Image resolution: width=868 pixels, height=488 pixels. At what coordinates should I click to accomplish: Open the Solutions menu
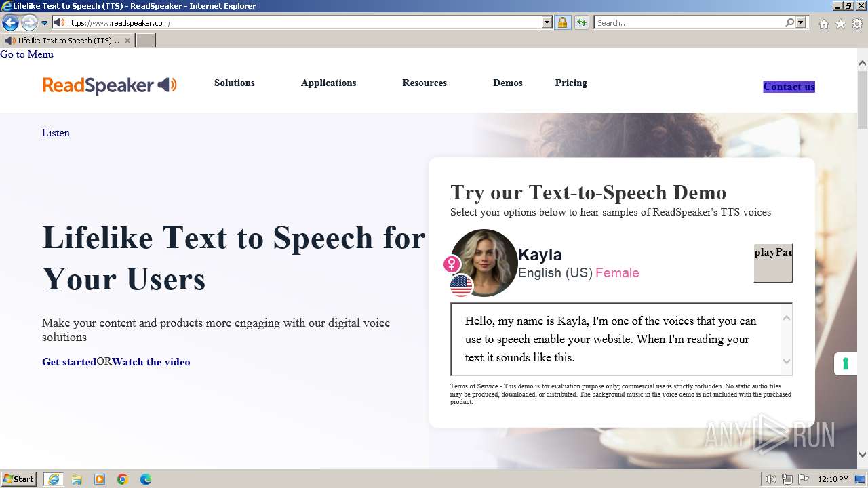(235, 83)
